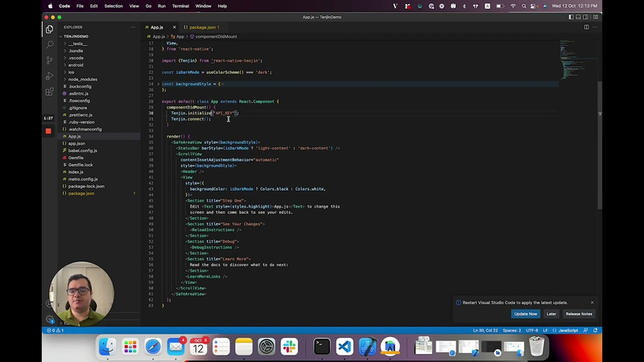Open the File menu
Viewport: 644px width, 362px height.
pyautogui.click(x=80, y=6)
